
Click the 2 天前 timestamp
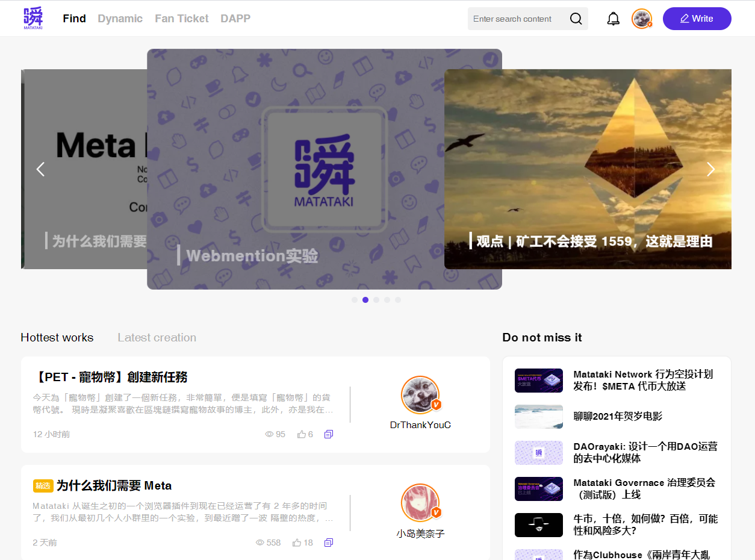[45, 543]
